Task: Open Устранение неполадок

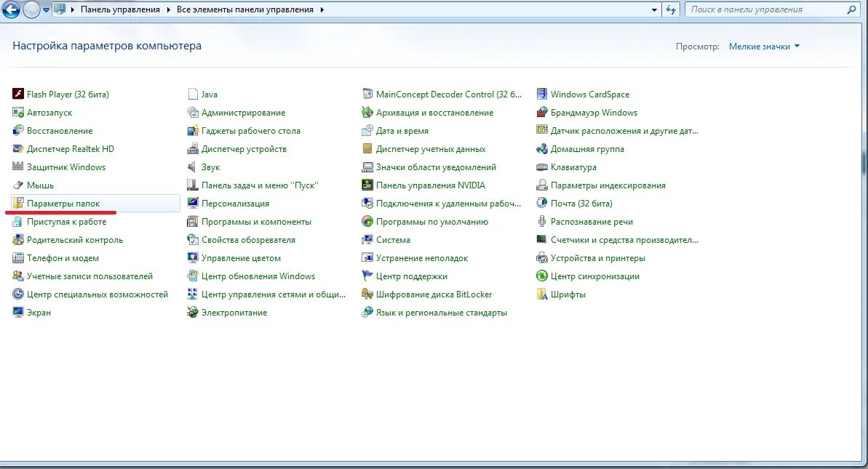Action: pyautogui.click(x=422, y=258)
